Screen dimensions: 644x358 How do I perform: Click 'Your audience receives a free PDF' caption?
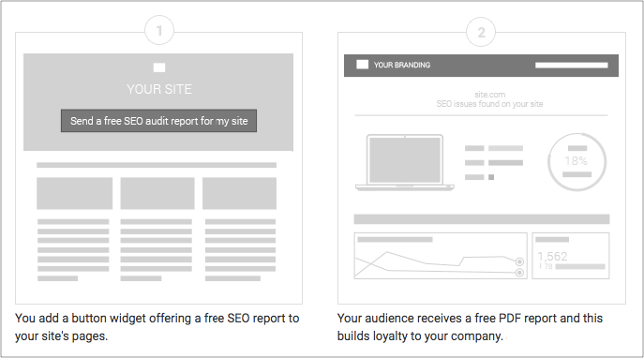coord(470,327)
